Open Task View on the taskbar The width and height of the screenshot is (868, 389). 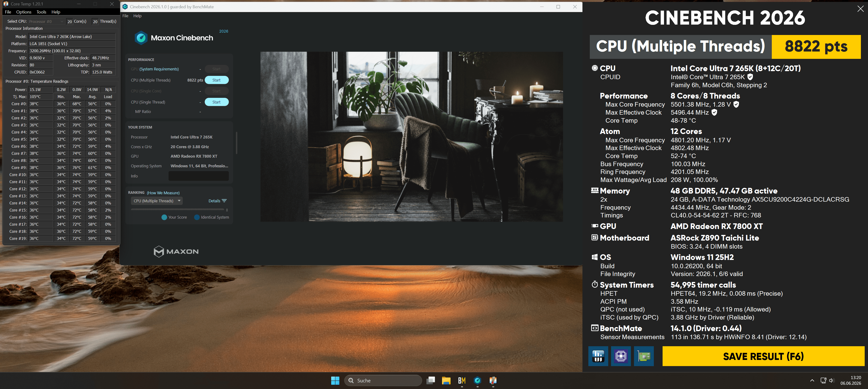point(431,380)
